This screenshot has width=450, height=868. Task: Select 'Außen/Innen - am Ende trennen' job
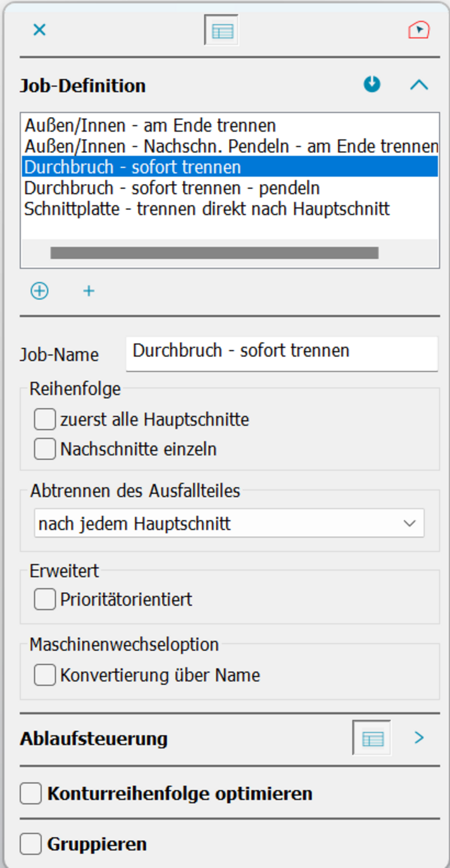(150, 125)
